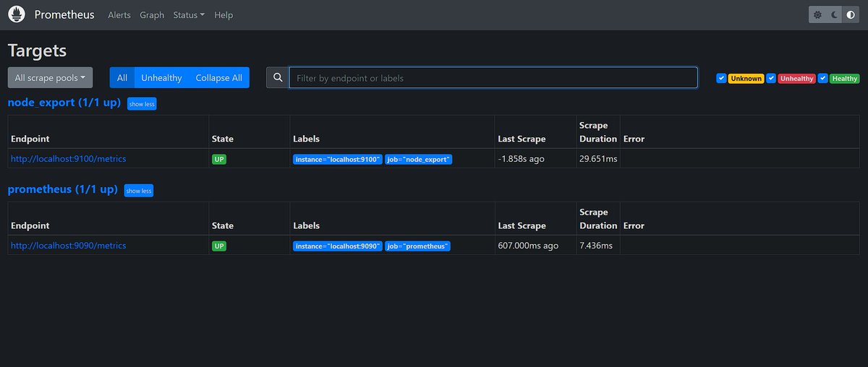Viewport: 868px width, 367px height.
Task: Click the Scrape Duration header in prometheus table
Action: 598,219
